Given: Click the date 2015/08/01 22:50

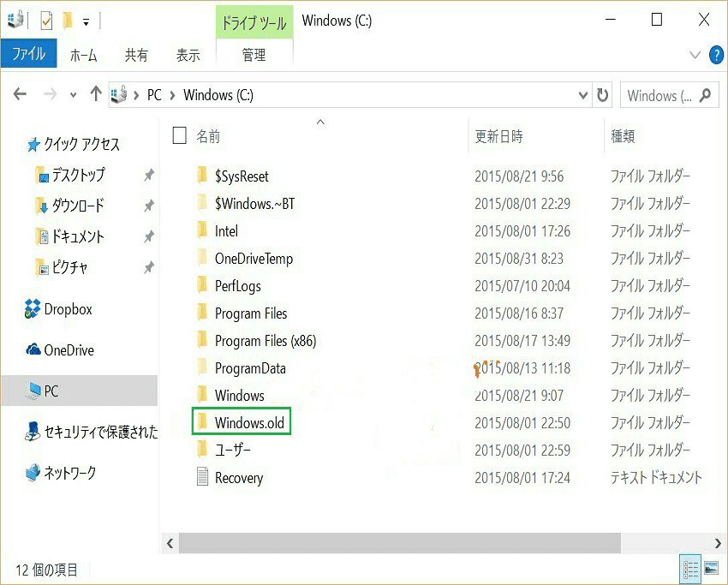Looking at the screenshot, I should [x=522, y=423].
